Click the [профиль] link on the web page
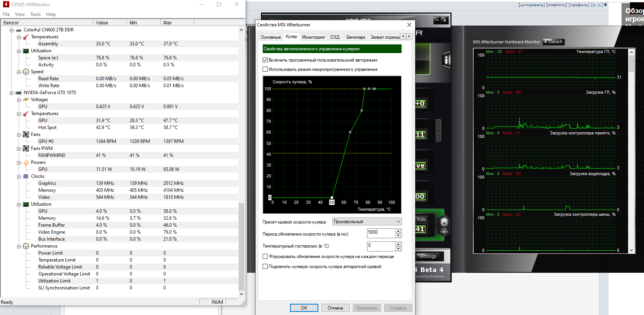Viewport: 644px width, 315px height. tap(579, 5)
